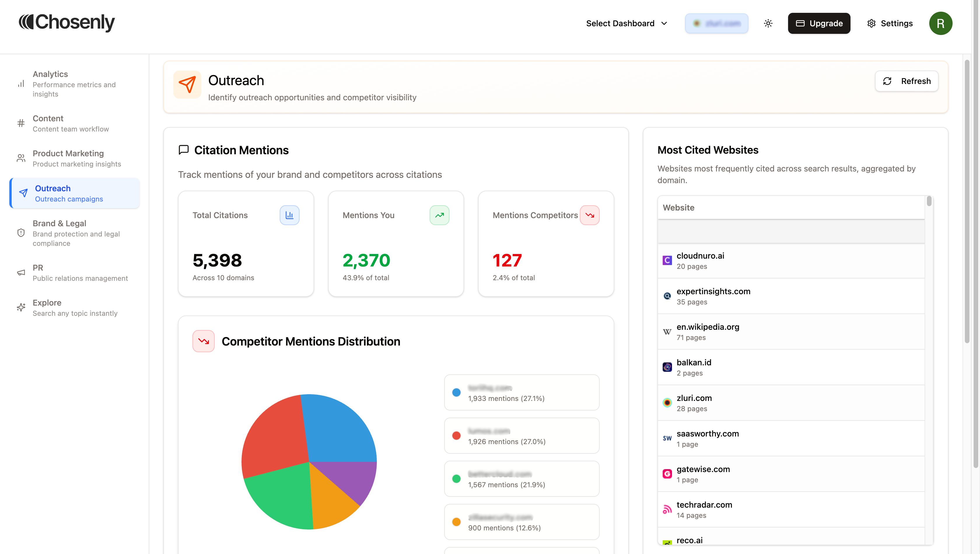980x554 pixels.
Task: Click the Outreach paper-plane sidebar icon
Action: click(x=24, y=193)
